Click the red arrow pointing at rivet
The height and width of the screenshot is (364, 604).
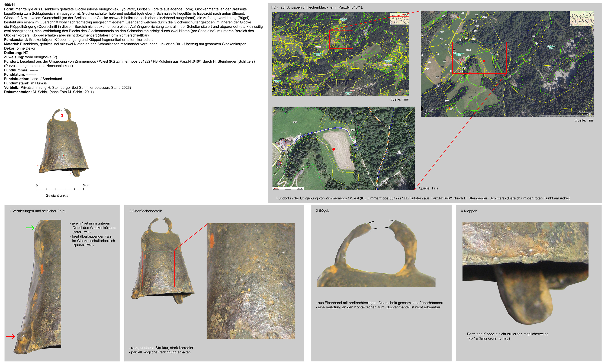point(10,336)
